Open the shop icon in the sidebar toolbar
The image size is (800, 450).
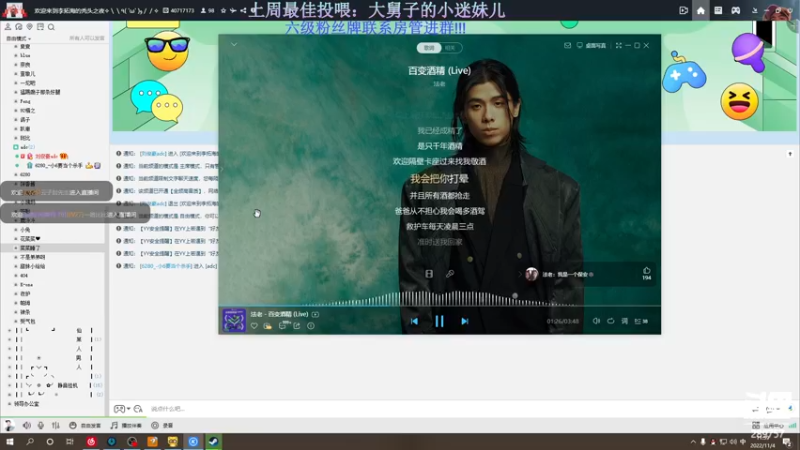click(40, 27)
